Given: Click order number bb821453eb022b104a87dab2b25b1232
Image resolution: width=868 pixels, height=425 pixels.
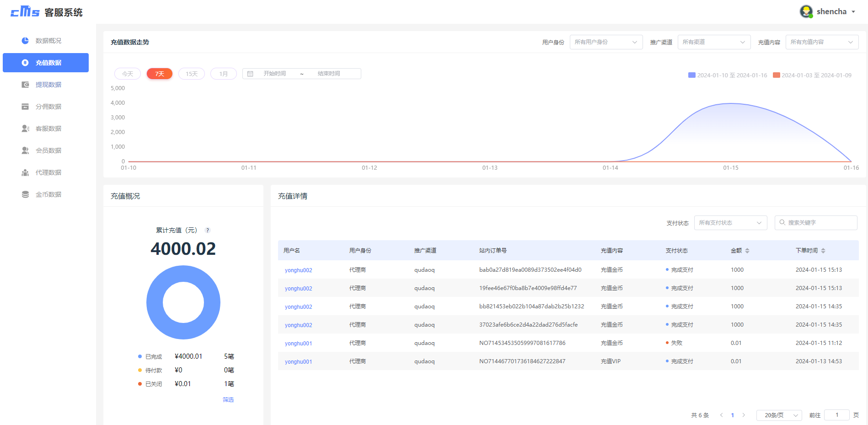Looking at the screenshot, I should coord(531,306).
